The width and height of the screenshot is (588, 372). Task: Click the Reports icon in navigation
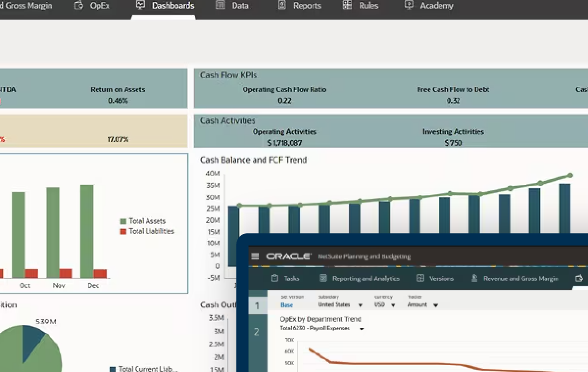point(282,5)
